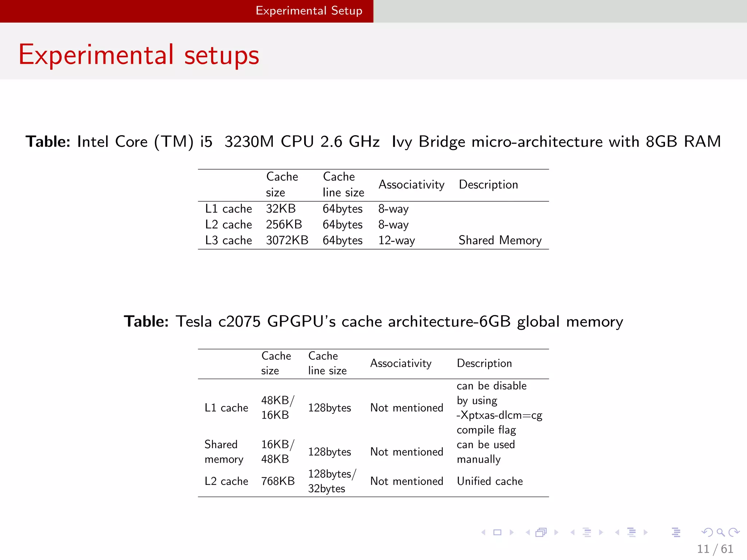
Task: Click Cache line size header, Intel table
Action: (x=343, y=184)
